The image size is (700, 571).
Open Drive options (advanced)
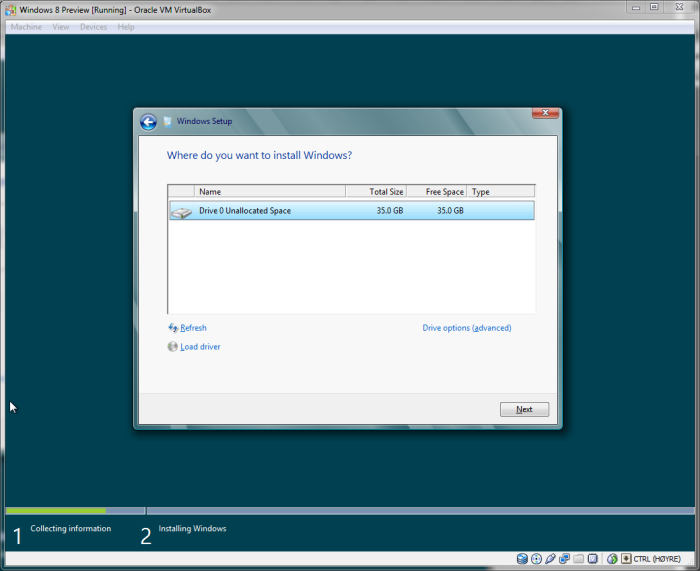[467, 328]
